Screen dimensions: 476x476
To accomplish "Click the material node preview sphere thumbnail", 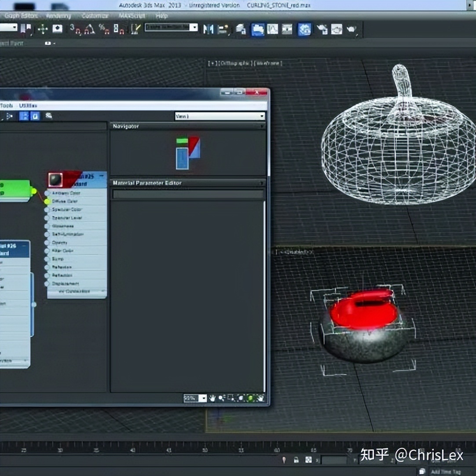I will pyautogui.click(x=55, y=179).
